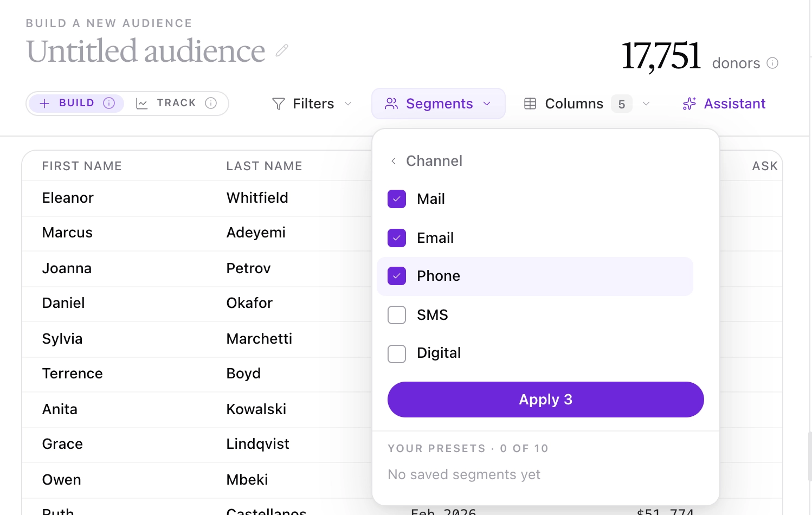
Task: Expand the Filters dropdown chevron
Action: [x=348, y=104]
